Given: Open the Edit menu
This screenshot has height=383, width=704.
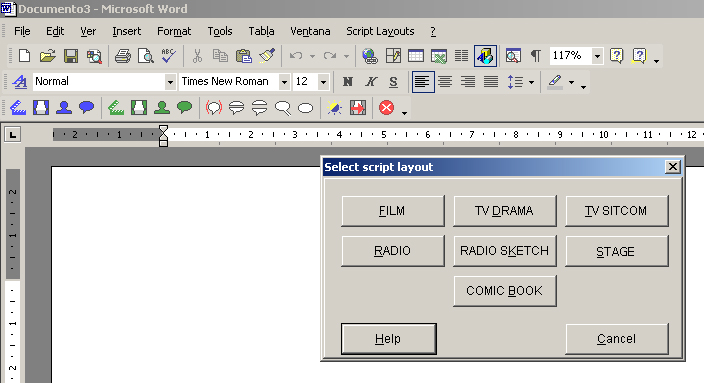Looking at the screenshot, I should tap(55, 31).
